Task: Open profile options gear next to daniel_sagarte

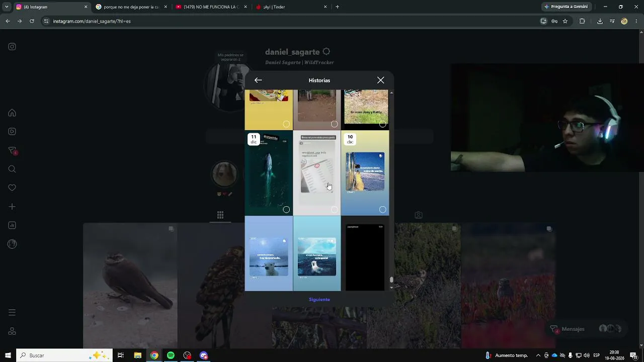Action: (327, 52)
